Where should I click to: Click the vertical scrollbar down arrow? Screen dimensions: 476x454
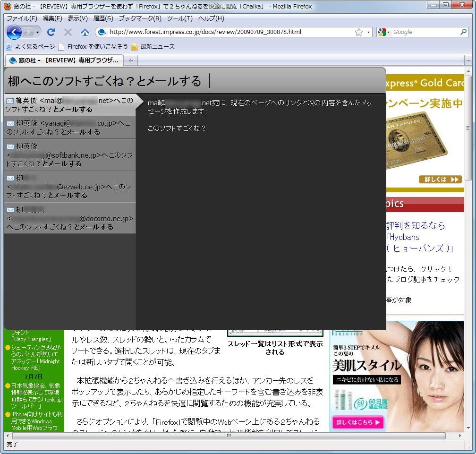click(x=468, y=428)
